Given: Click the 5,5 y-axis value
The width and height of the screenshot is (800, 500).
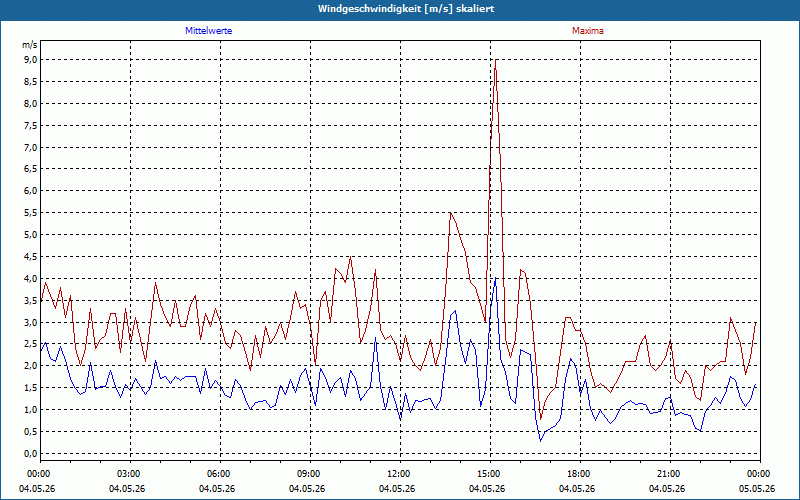Looking at the screenshot, I should 31,213.
